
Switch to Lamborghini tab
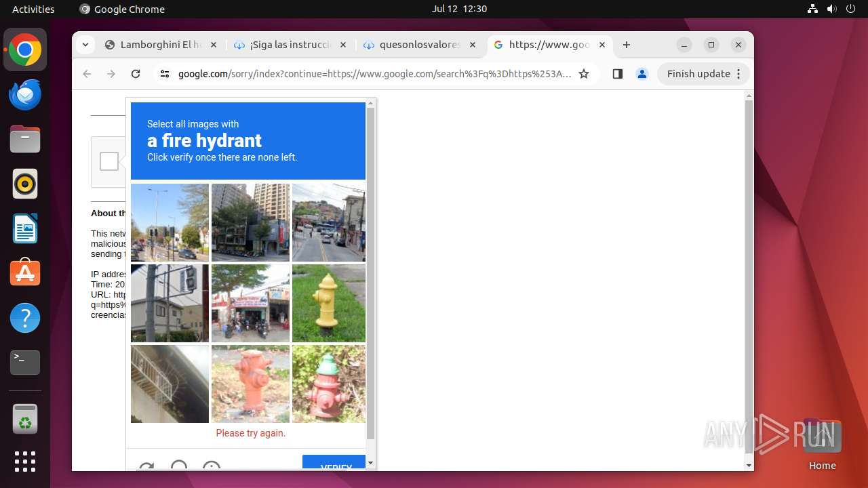coord(160,45)
